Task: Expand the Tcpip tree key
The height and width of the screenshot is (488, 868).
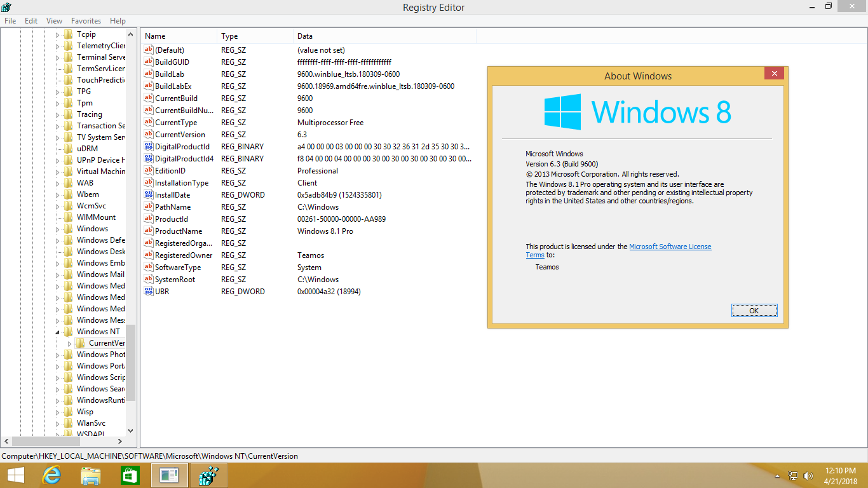Action: click(x=57, y=34)
